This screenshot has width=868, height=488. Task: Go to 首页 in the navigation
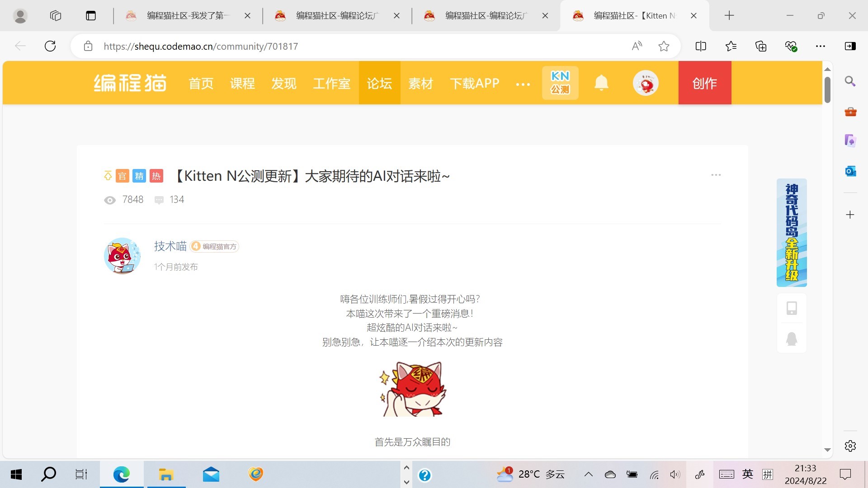coord(201,84)
